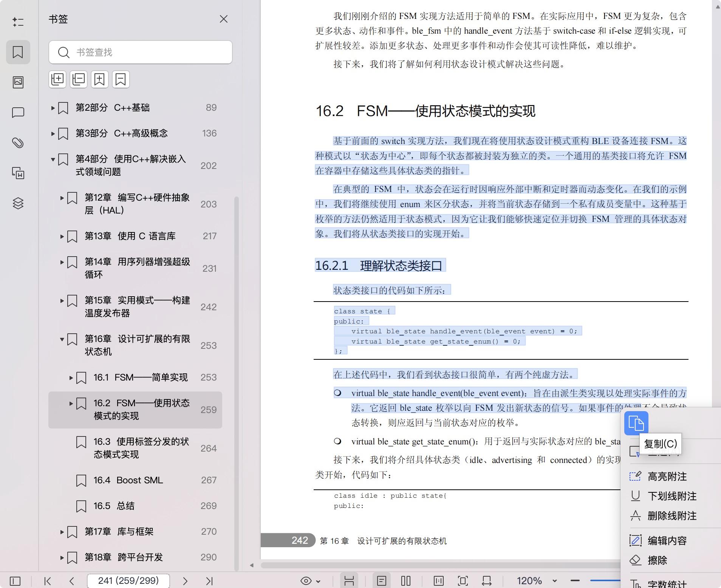This screenshot has height=588, width=721.
Task: Open the thumbnails panel icon
Action: coord(18,82)
